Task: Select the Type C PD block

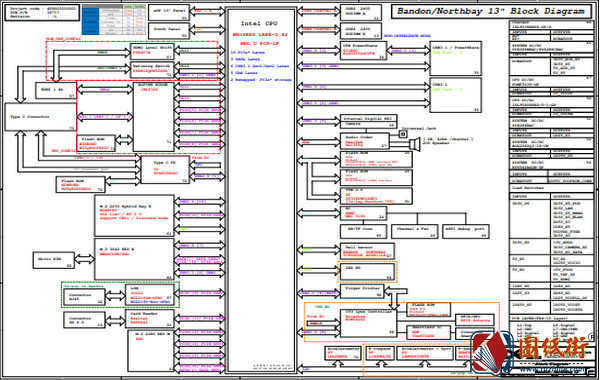Action: coord(165,170)
